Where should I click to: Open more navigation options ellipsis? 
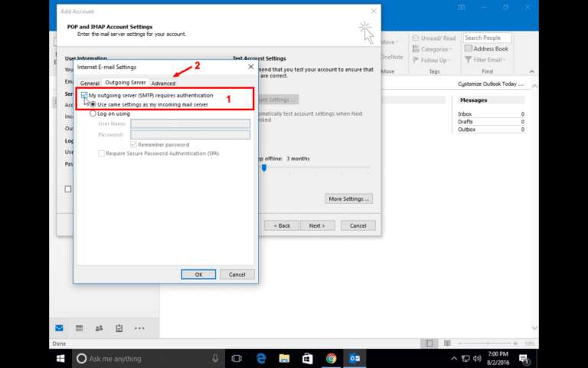point(139,328)
